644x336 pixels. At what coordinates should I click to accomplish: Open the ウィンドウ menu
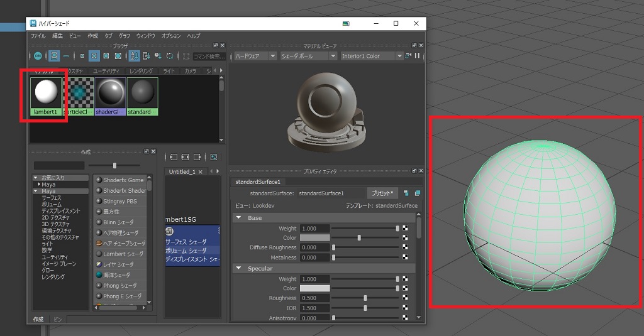[146, 36]
